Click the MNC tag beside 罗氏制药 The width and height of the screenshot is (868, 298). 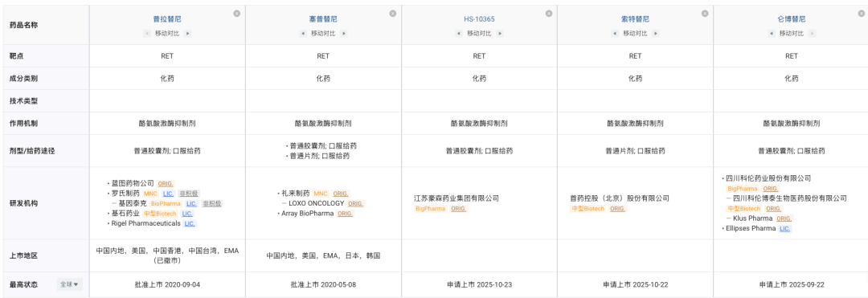click(150, 194)
